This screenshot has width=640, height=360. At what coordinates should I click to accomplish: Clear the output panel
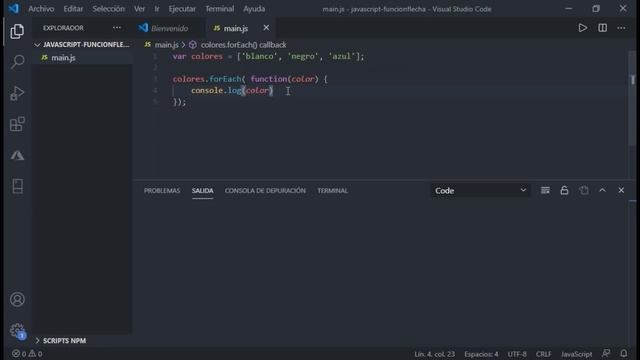click(x=545, y=190)
